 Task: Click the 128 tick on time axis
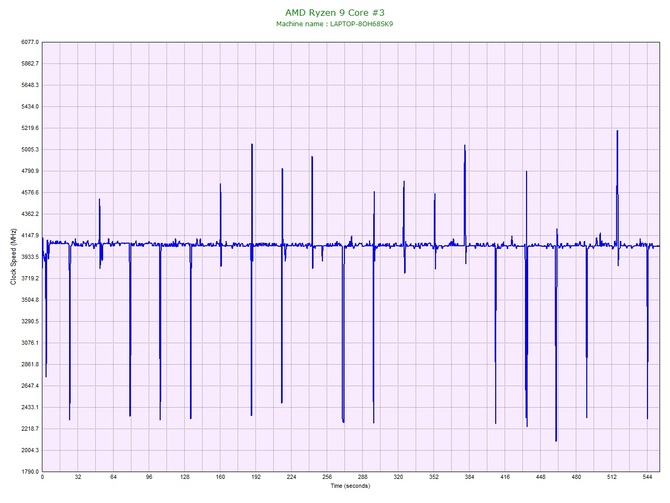click(185, 477)
